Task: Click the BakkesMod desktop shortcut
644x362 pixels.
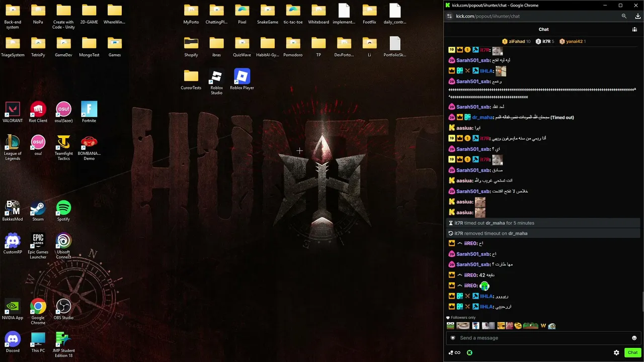Action: coord(13,211)
